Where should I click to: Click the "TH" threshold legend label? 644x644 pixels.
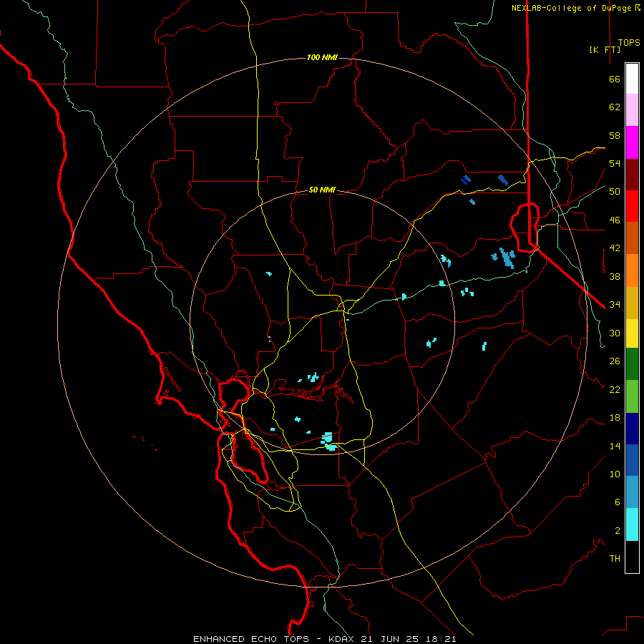pos(615,559)
